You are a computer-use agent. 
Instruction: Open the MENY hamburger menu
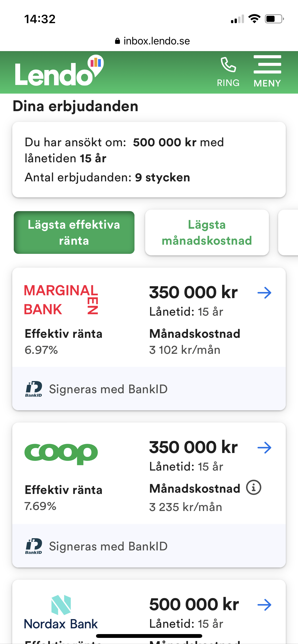[267, 71]
